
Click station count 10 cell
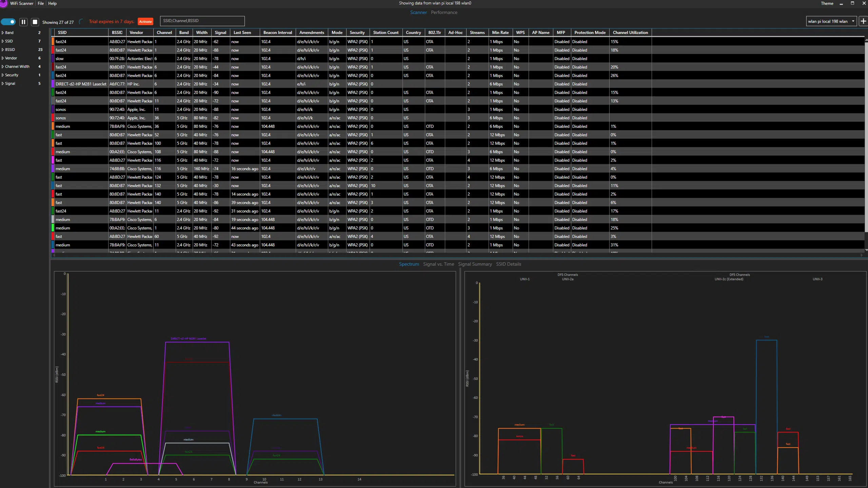[x=386, y=186]
